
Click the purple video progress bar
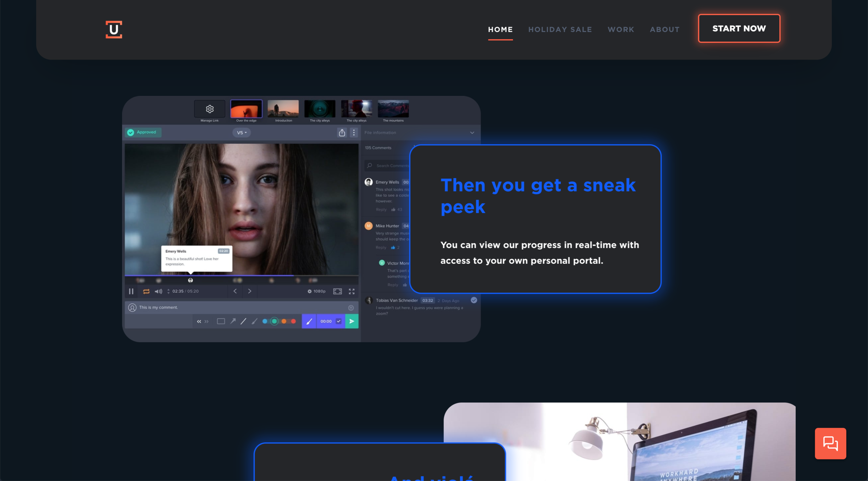209,276
